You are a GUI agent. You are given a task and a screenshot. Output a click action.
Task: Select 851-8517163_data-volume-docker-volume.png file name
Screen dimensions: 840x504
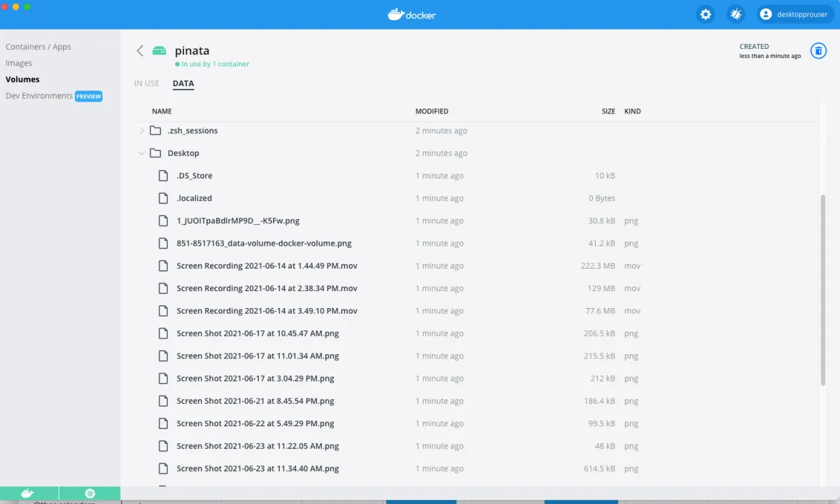[x=264, y=244]
